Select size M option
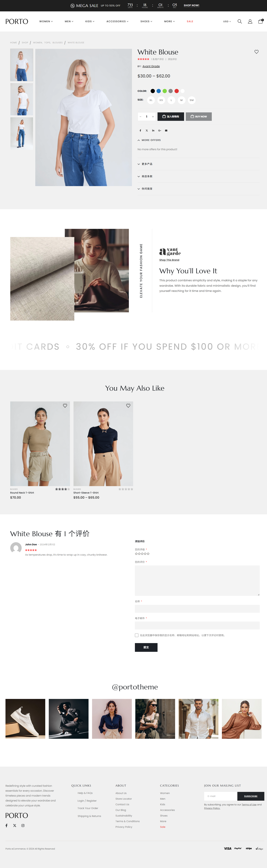 point(181,100)
